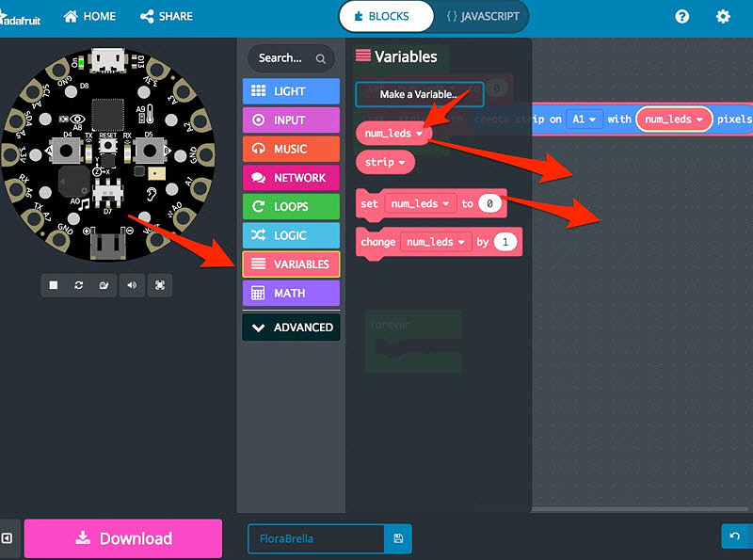The height and width of the screenshot is (560, 753).
Task: Open the MUSIC blocks category
Action: point(291,149)
